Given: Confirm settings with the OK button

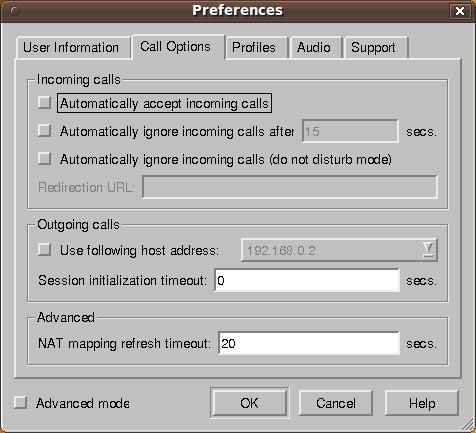Looking at the screenshot, I should [x=249, y=403].
